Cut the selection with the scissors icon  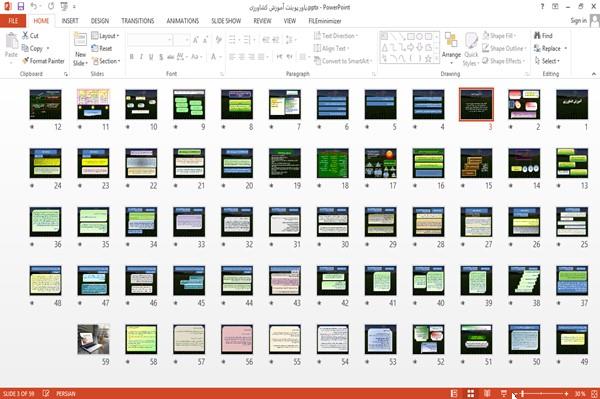(30, 36)
